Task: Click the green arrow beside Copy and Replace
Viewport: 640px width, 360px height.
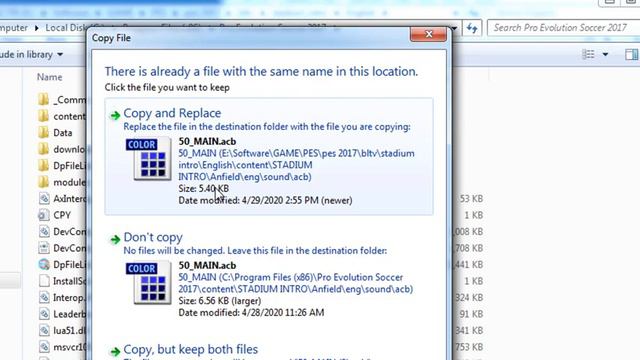Action: coord(115,116)
